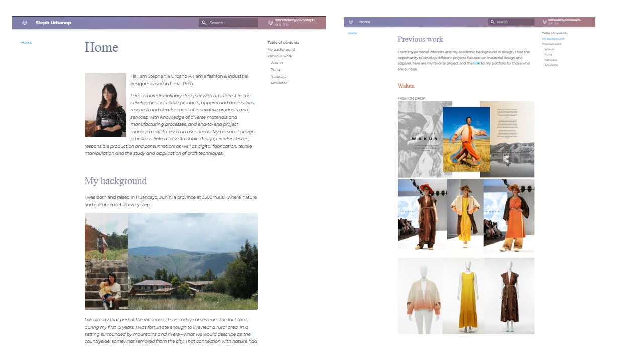
Task: Open the Wakun fashion drop collage image
Action: coord(466,139)
